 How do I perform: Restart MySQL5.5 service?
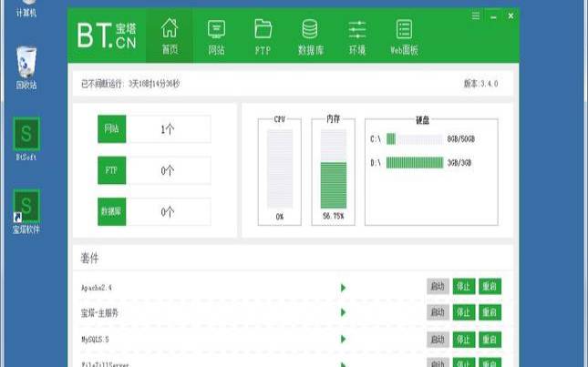490,340
